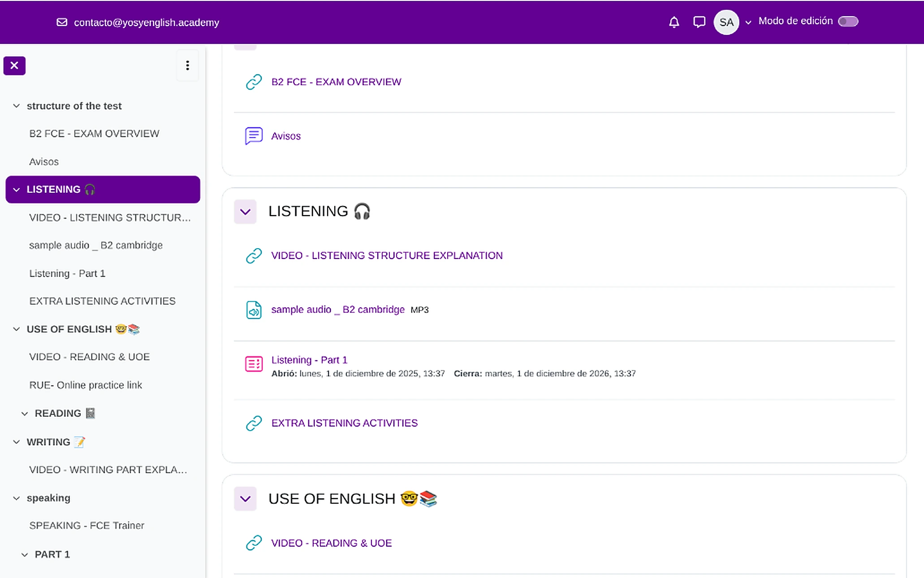
Task: Select 'VIDEO - LISTENING STRUCTUR...' in sidebar
Action: pos(110,218)
